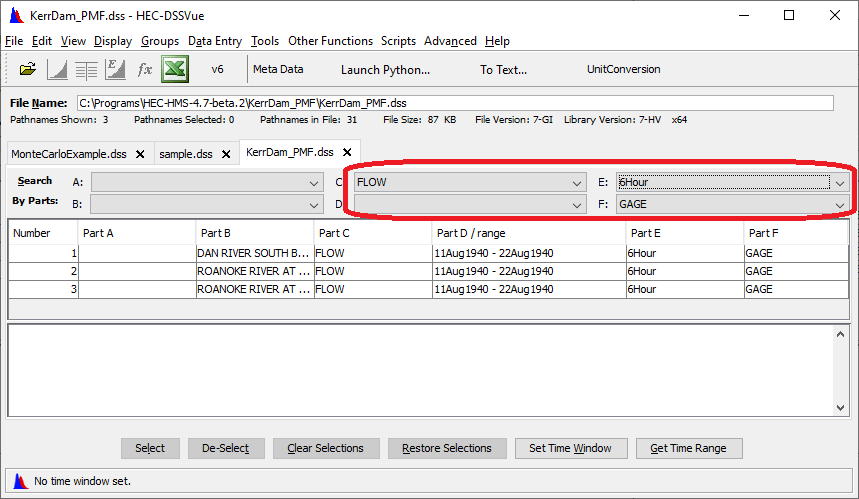859x499 pixels.
Task: Click the Tabulate data icon
Action: coord(86,69)
